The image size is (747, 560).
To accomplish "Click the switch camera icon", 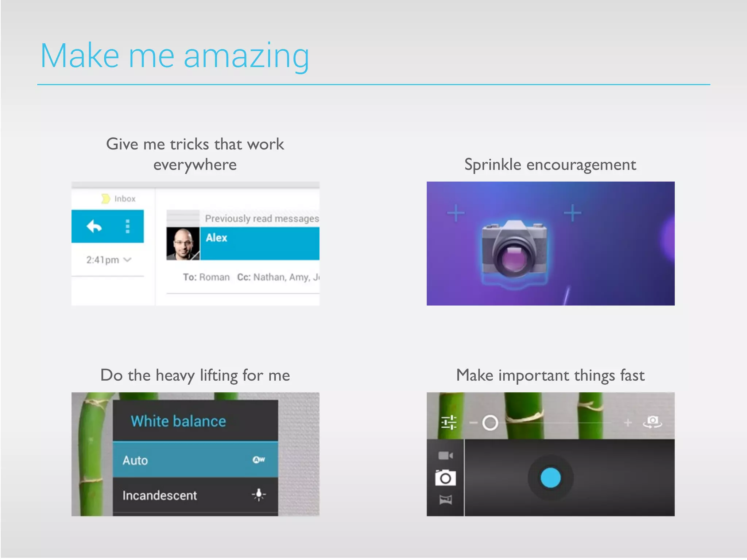I will coord(652,422).
